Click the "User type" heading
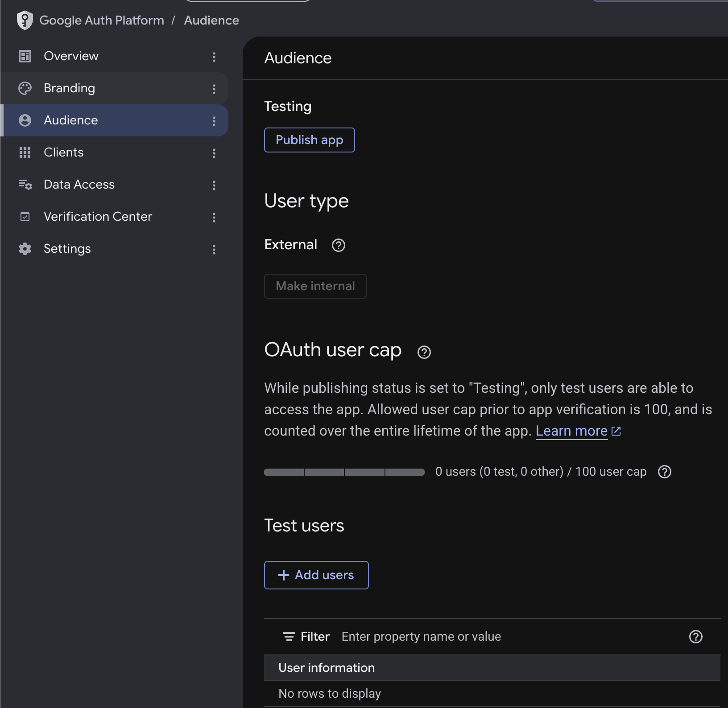This screenshot has width=728, height=708. pyautogui.click(x=306, y=202)
